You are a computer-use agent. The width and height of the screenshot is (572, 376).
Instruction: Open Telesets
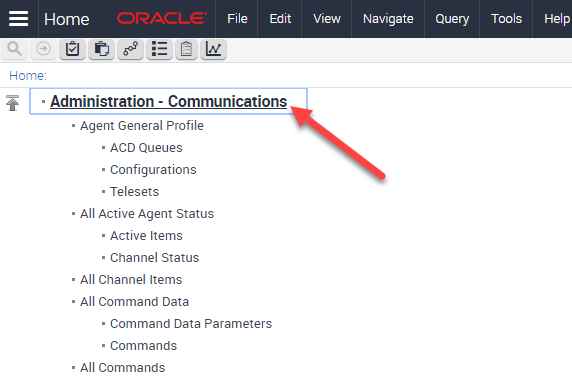(x=135, y=191)
